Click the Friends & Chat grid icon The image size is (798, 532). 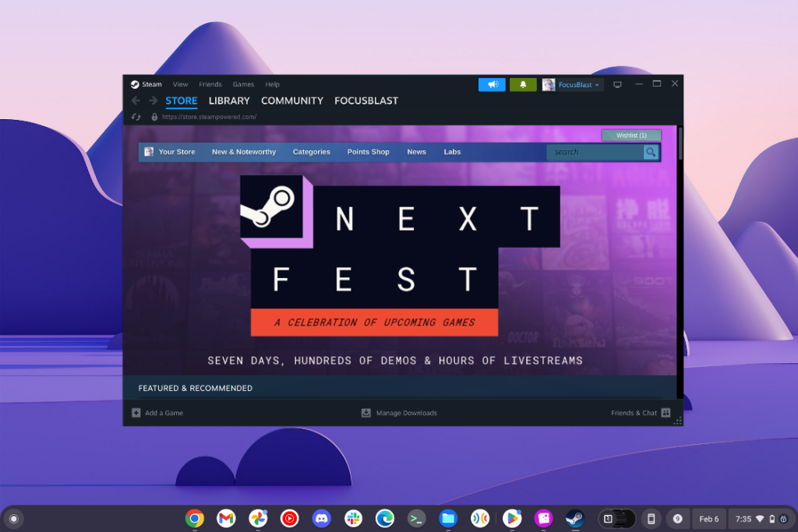point(666,413)
